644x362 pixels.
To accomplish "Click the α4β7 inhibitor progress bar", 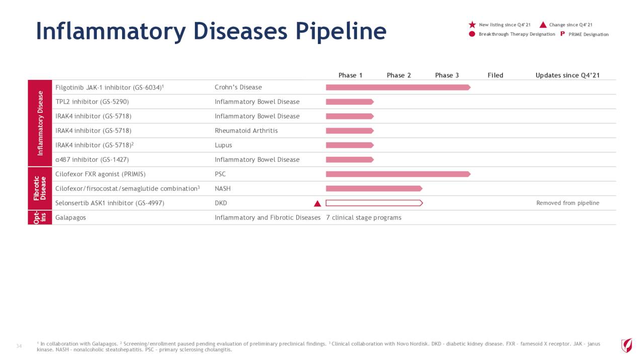I will point(350,160).
